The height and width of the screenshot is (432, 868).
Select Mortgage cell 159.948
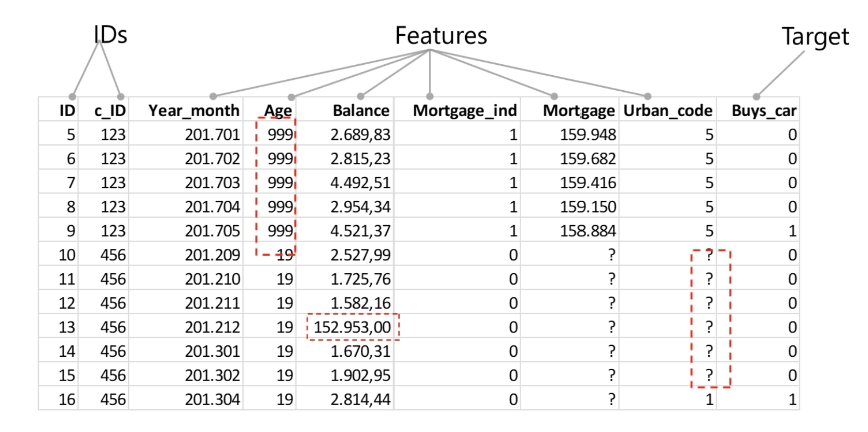tap(588, 135)
